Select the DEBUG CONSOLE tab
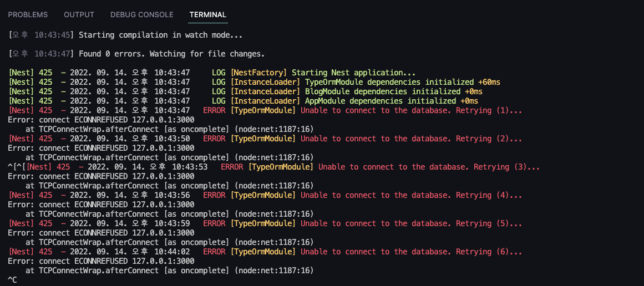Viewport: 644px width, 286px height. pyautogui.click(x=141, y=15)
